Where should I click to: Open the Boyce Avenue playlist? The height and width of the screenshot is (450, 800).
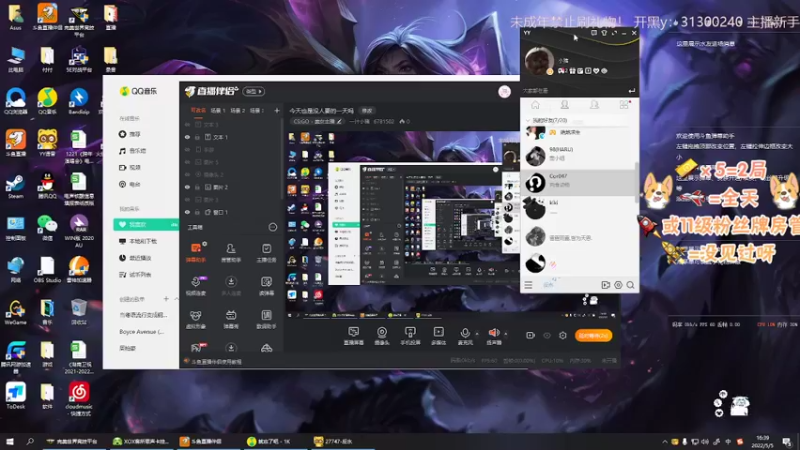pos(141,332)
